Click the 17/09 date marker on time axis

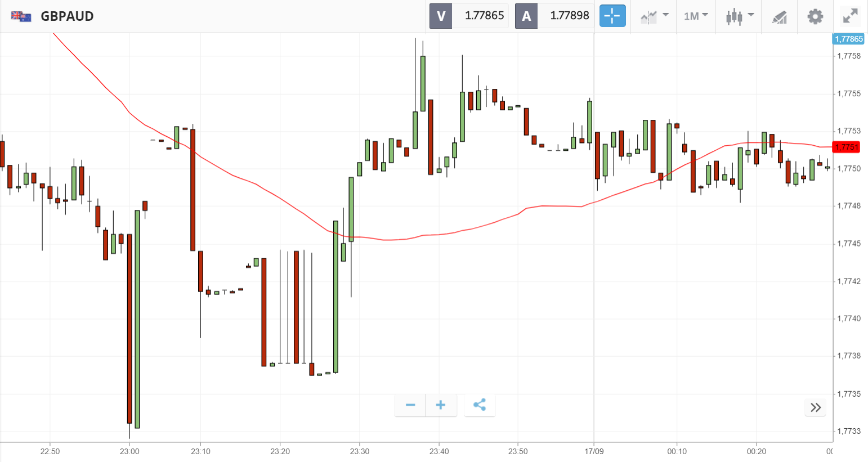click(x=594, y=451)
